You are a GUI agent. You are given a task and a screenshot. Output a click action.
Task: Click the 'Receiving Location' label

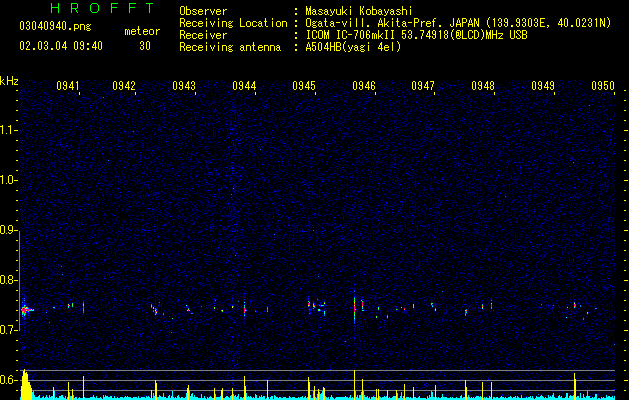pos(233,23)
